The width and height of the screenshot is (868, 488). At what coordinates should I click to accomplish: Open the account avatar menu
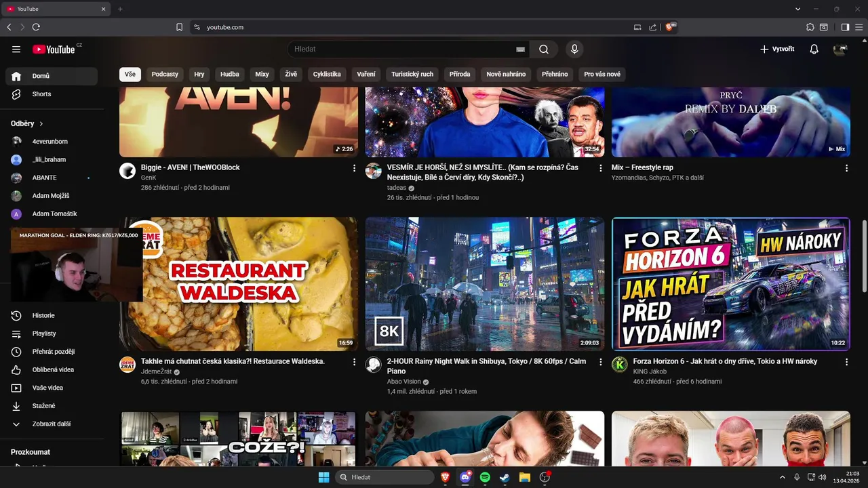click(x=840, y=49)
